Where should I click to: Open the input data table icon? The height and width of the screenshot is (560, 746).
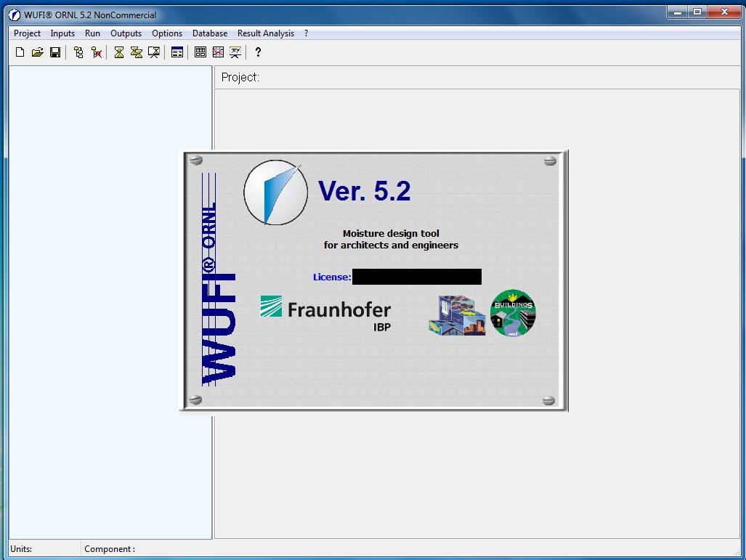[x=177, y=52]
